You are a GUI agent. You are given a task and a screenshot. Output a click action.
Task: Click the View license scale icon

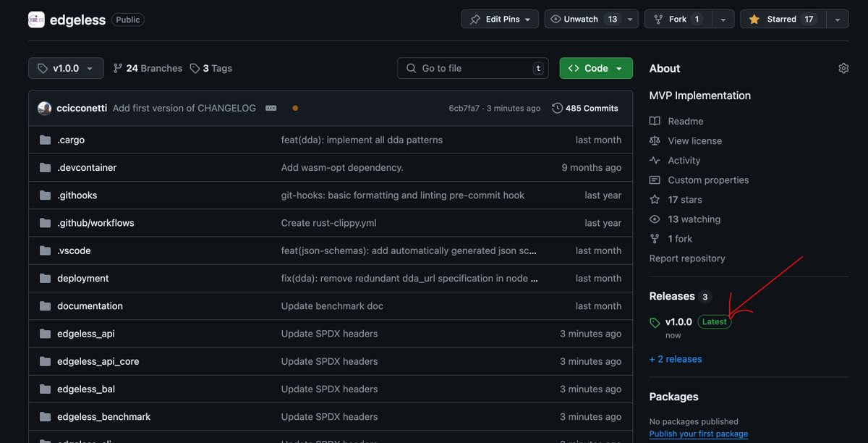655,140
